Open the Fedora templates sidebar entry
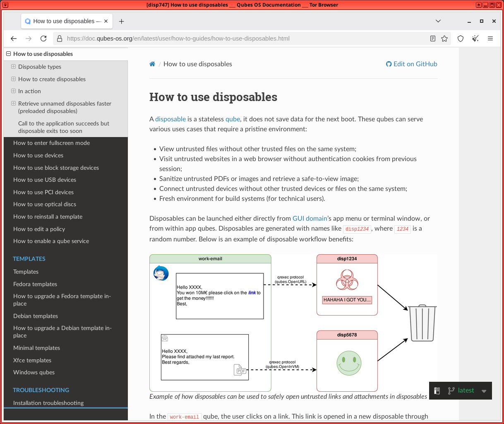504x424 pixels. [35, 284]
